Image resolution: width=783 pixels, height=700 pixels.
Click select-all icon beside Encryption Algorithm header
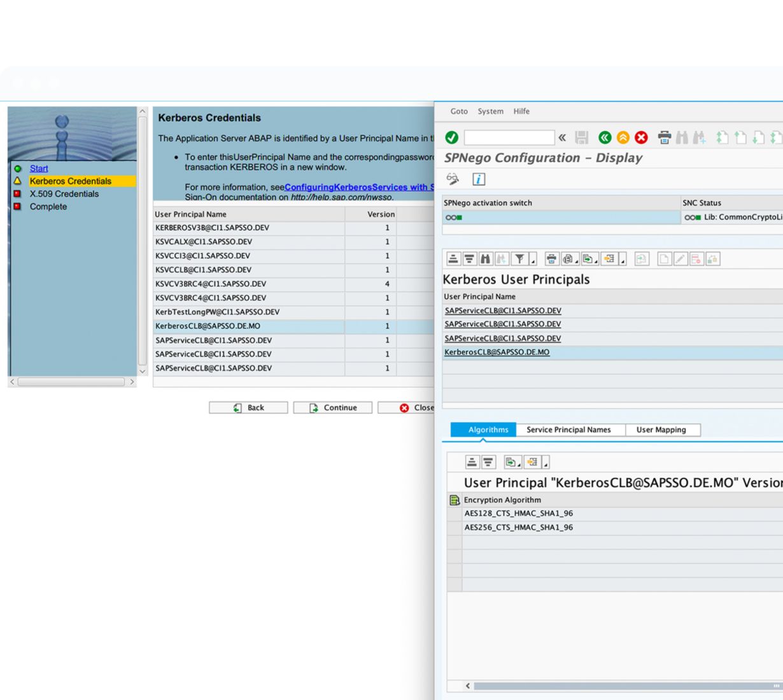(x=455, y=500)
